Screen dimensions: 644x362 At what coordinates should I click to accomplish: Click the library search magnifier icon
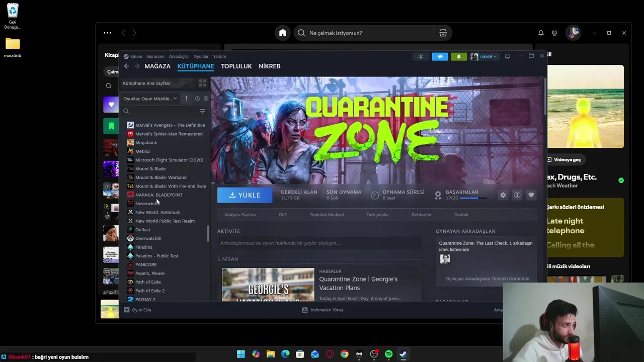[126, 111]
